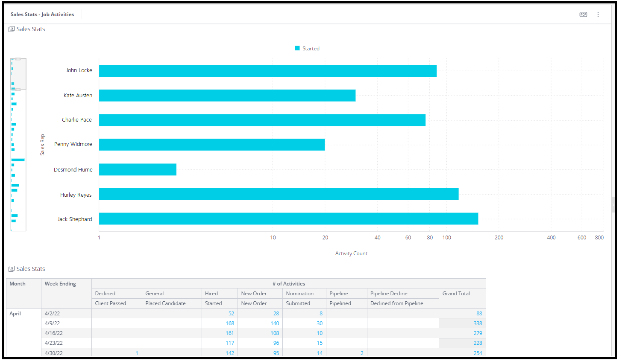Open the 168 Started value for 4/9/22
Image resolution: width=619 pixels, height=364 pixels.
point(230,323)
